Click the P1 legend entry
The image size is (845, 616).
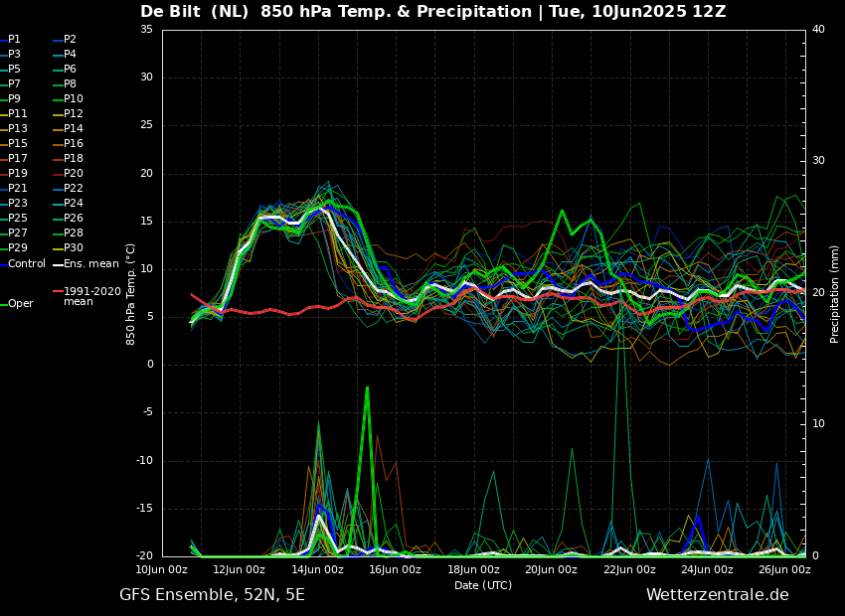tap(14, 40)
